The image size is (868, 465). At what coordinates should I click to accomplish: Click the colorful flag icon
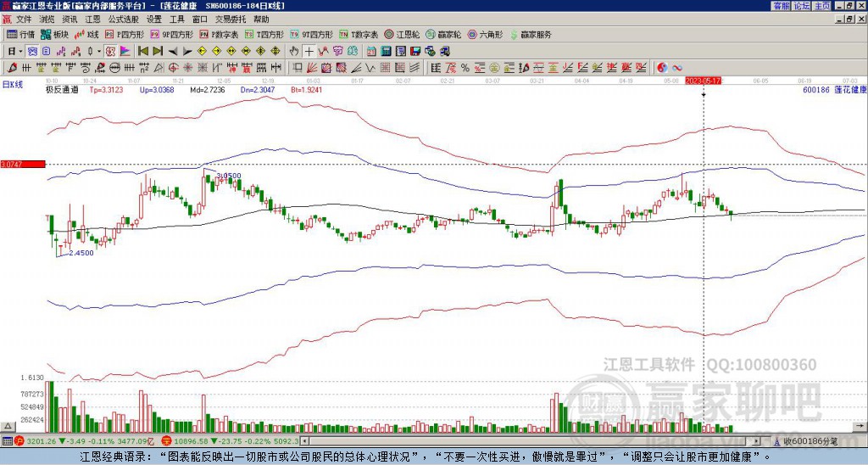click(125, 51)
